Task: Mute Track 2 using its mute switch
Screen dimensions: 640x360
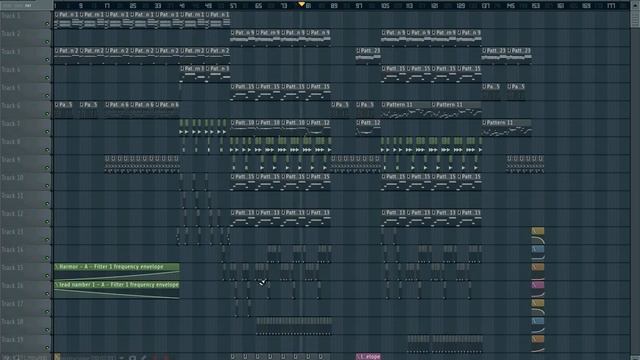Action: click(47, 42)
